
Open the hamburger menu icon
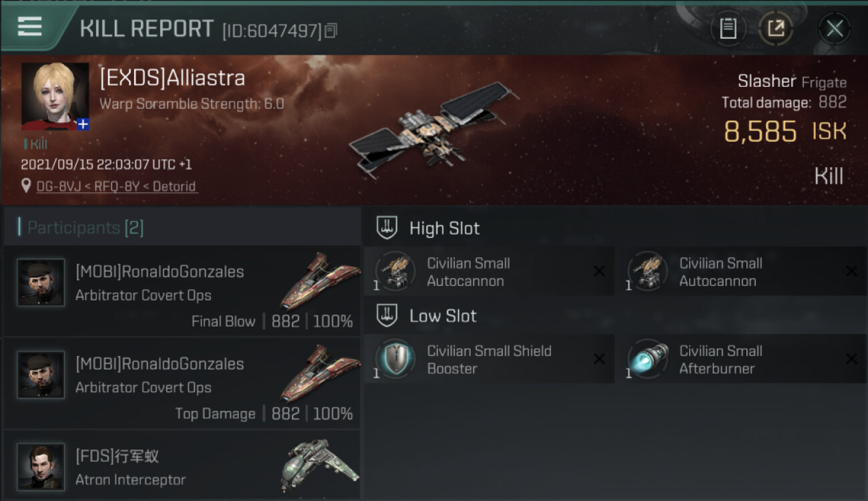click(x=30, y=27)
